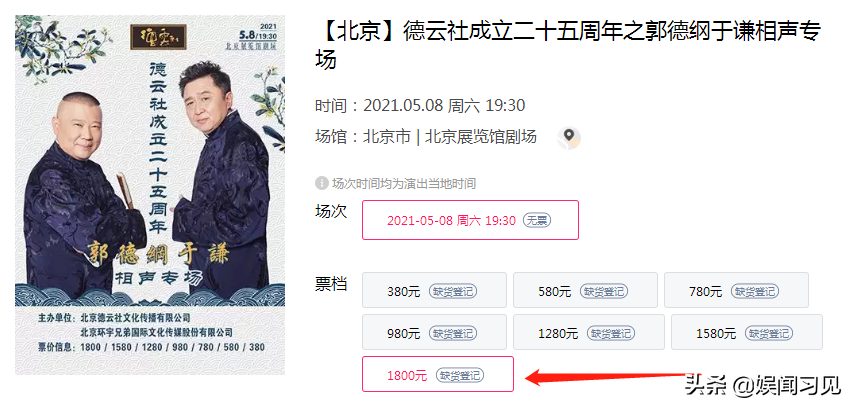Open the show poster thumbnail image

[150, 195]
